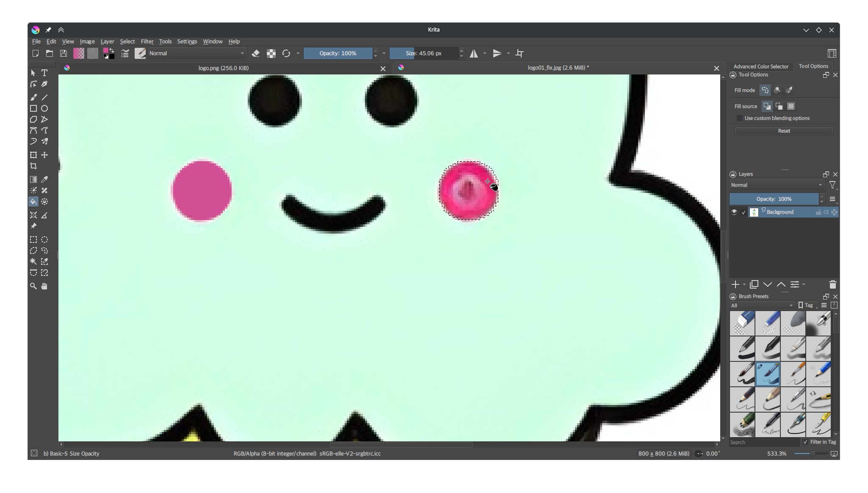This screenshot has height=493, width=868.
Task: Close the logo01_fix.jpg tab
Action: coord(716,68)
